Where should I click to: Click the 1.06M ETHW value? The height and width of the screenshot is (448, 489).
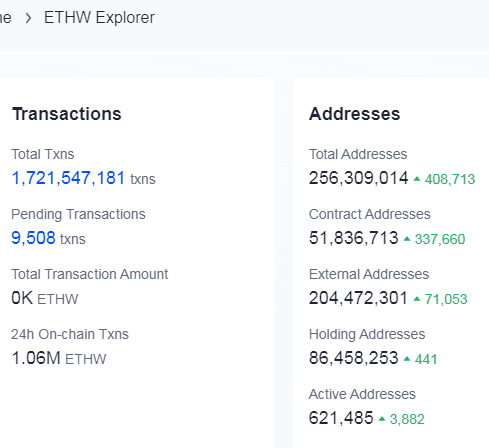pos(59,358)
